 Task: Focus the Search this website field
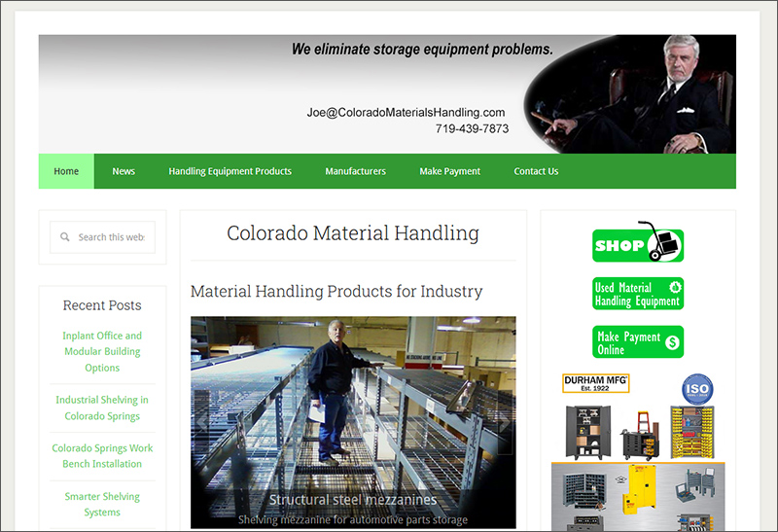pyautogui.click(x=103, y=237)
